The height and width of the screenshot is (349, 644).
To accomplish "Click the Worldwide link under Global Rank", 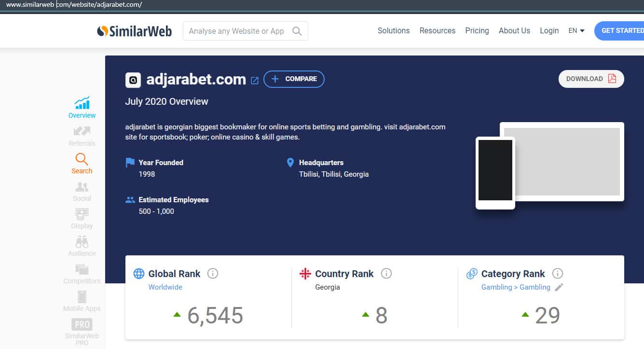I will pos(165,287).
